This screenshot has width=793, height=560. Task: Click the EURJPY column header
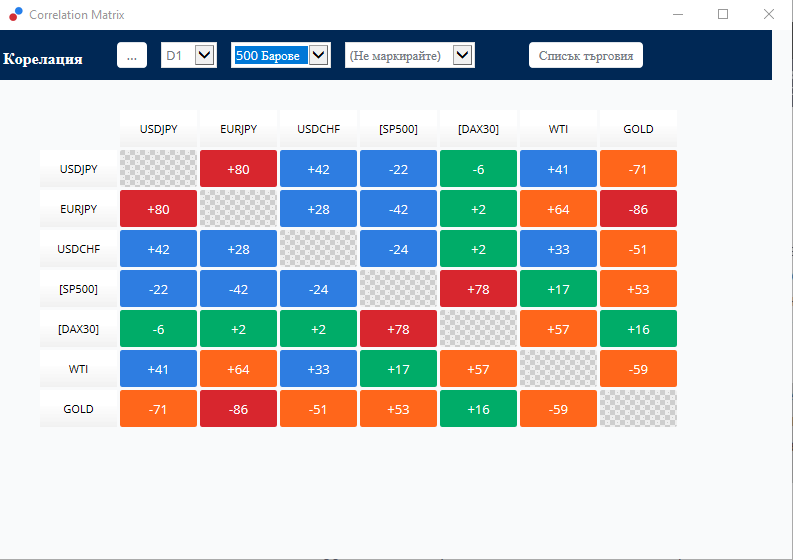tap(238, 129)
